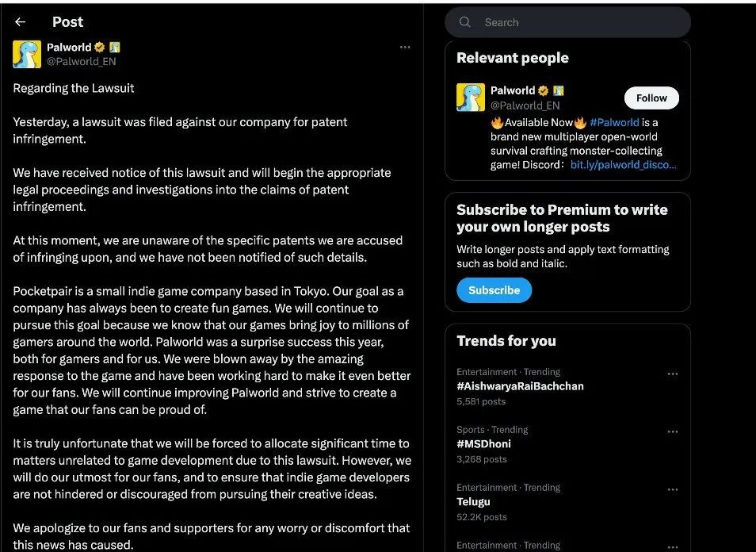Open Palworld avatar on the post
This screenshot has height=552, width=756.
tap(27, 54)
